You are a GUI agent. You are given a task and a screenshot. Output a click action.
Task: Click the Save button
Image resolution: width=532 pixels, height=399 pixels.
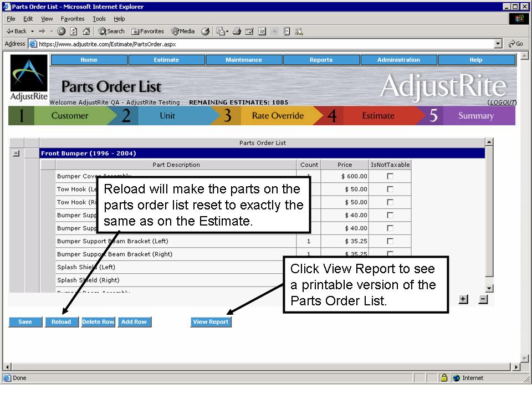coord(25,321)
